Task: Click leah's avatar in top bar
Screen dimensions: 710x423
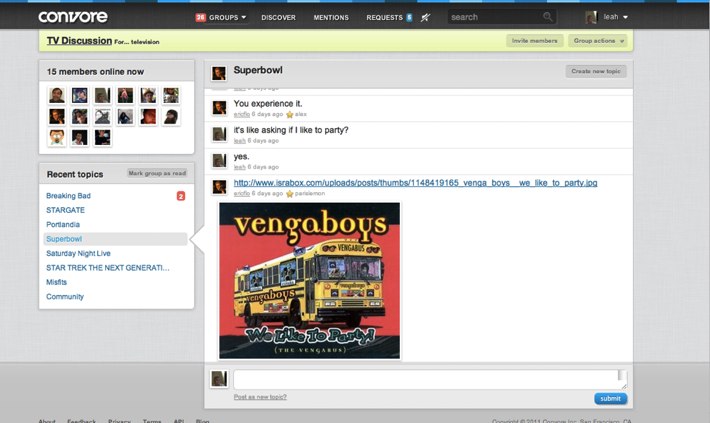Action: coord(591,17)
